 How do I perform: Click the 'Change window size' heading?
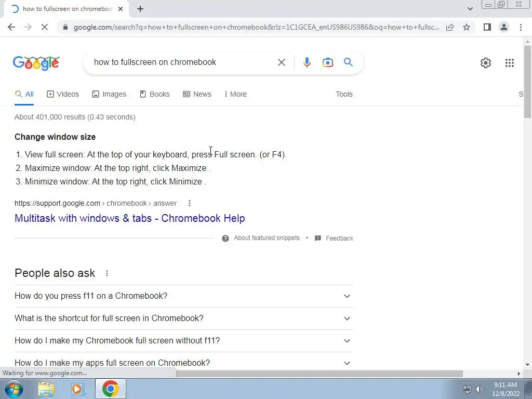tap(55, 137)
